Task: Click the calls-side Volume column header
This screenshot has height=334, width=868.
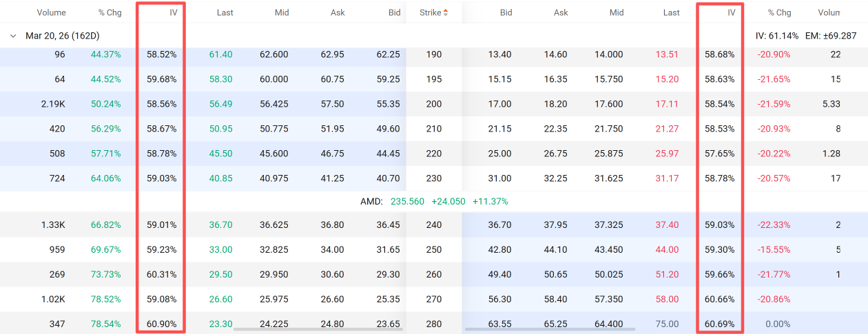Action: (52, 12)
